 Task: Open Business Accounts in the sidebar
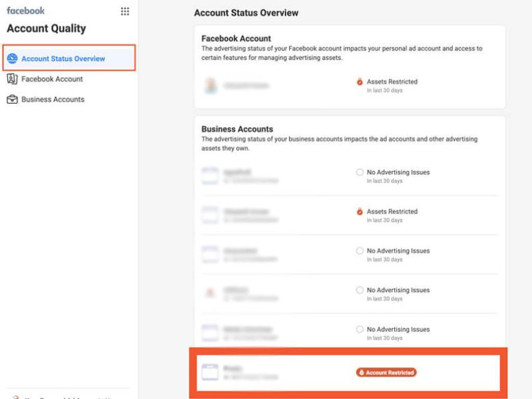point(53,100)
